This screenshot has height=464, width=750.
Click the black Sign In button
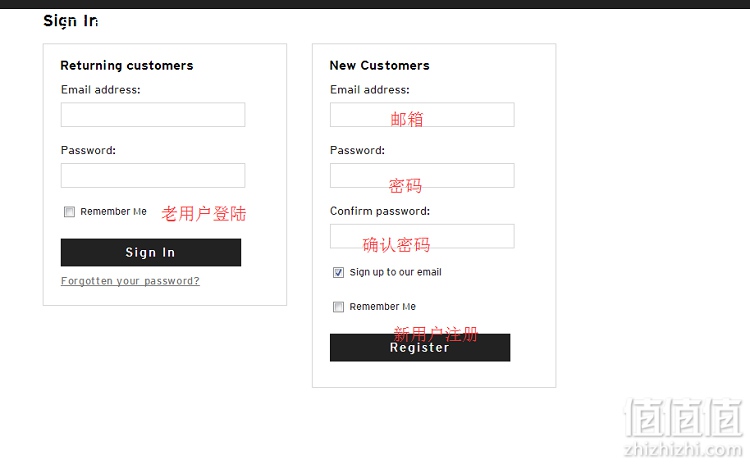coord(151,253)
